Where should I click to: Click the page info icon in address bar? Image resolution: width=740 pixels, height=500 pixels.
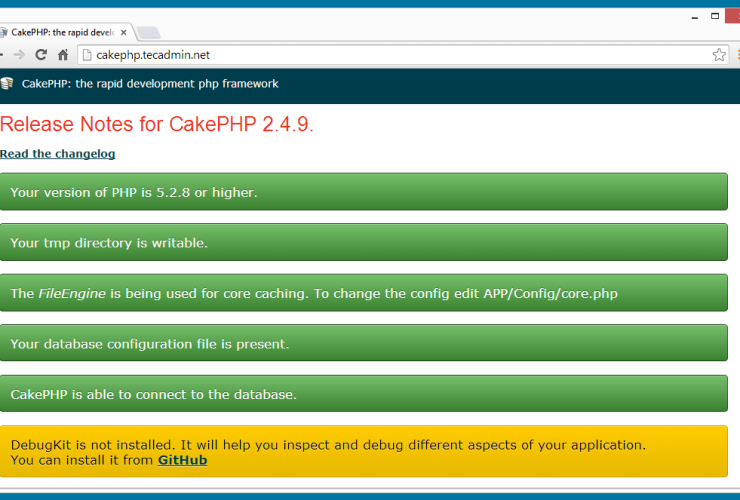click(x=87, y=55)
